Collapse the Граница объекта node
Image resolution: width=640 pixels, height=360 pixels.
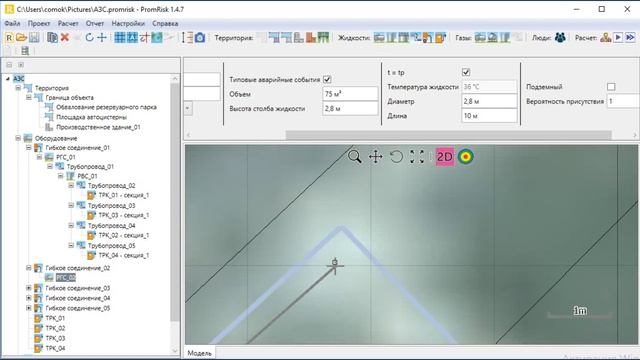tap(29, 98)
